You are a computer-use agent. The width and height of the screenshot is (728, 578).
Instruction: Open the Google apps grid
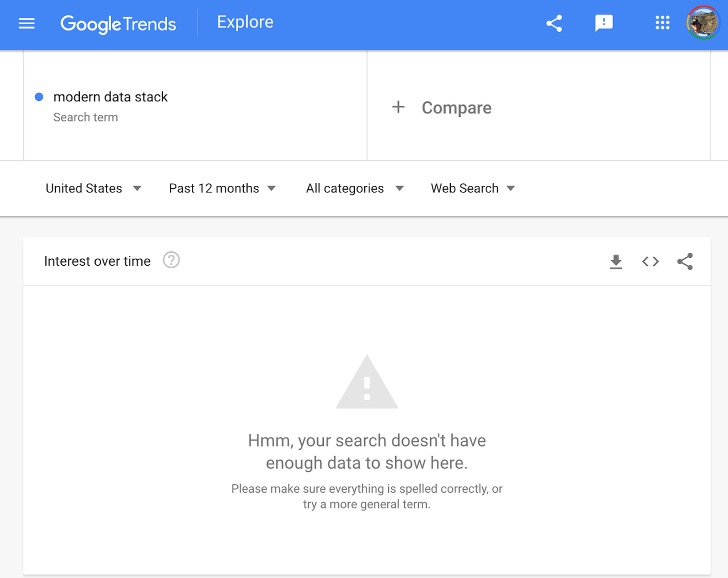pos(662,22)
